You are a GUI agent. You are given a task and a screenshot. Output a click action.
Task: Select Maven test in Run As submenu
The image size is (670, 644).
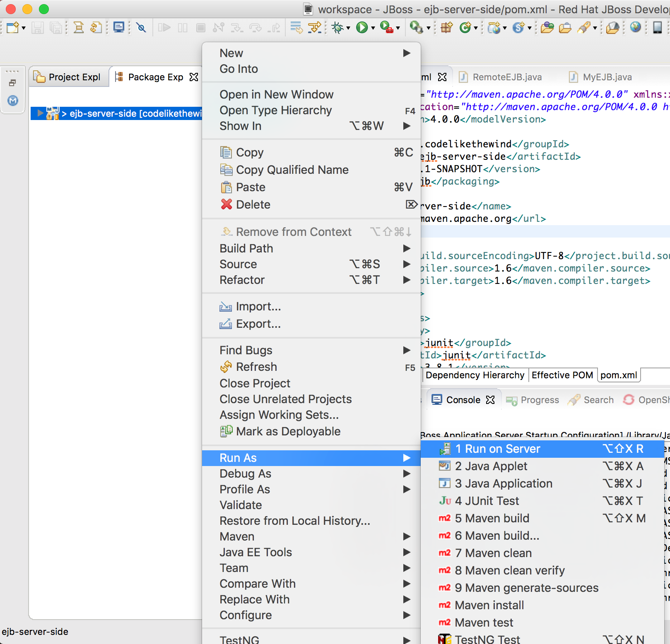tap(542, 623)
